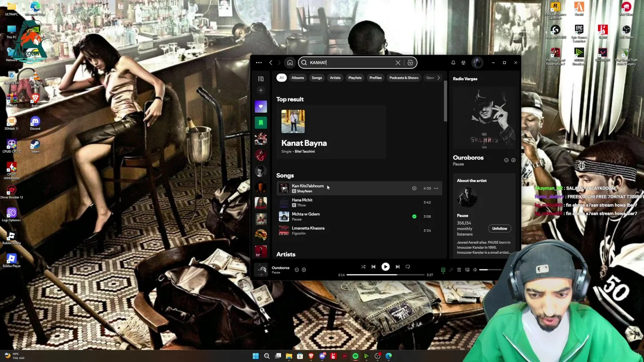Image resolution: width=644 pixels, height=362 pixels.
Task: Skip to the next track
Action: (x=397, y=267)
